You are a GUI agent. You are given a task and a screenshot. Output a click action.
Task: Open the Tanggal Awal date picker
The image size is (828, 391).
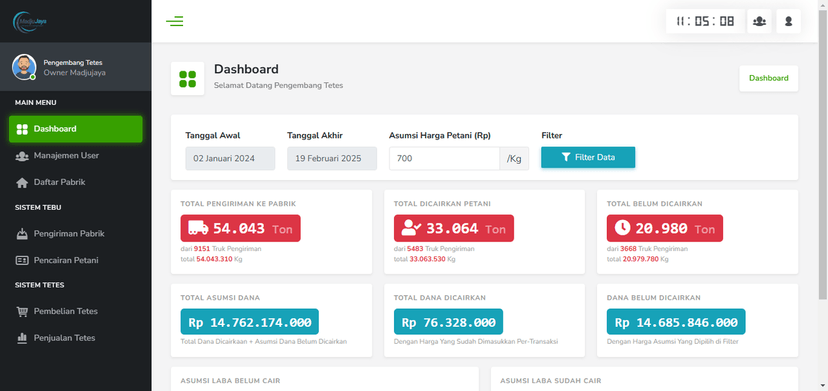point(230,159)
